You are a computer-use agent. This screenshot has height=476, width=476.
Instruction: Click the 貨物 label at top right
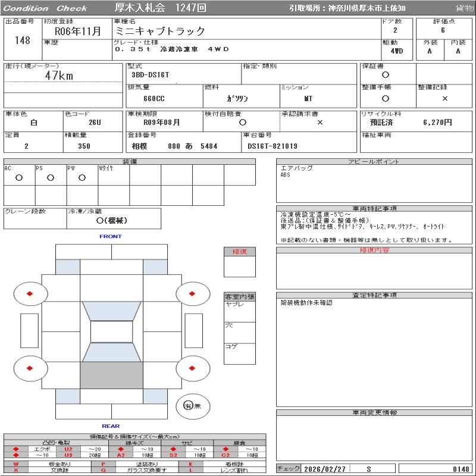[464, 8]
